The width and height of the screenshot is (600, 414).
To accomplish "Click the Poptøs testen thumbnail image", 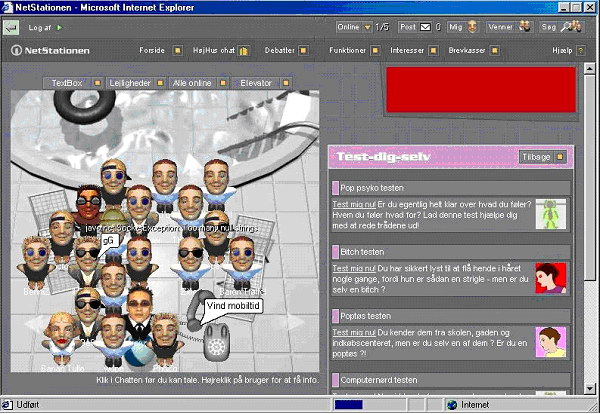I will pyautogui.click(x=551, y=342).
